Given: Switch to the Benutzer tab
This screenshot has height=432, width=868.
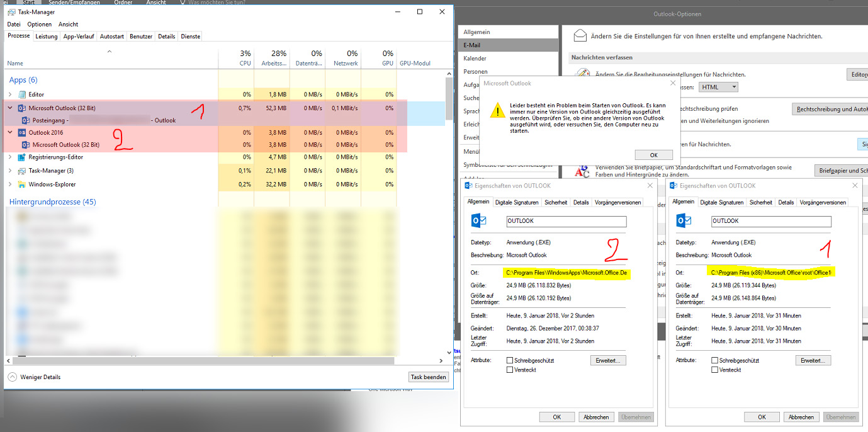Looking at the screenshot, I should coord(141,37).
